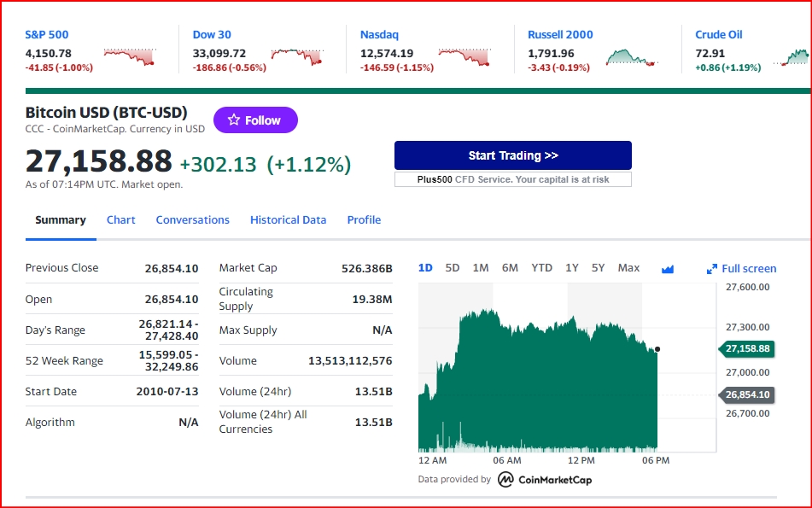
Task: Click the star icon in Follow button
Action: coord(234,120)
